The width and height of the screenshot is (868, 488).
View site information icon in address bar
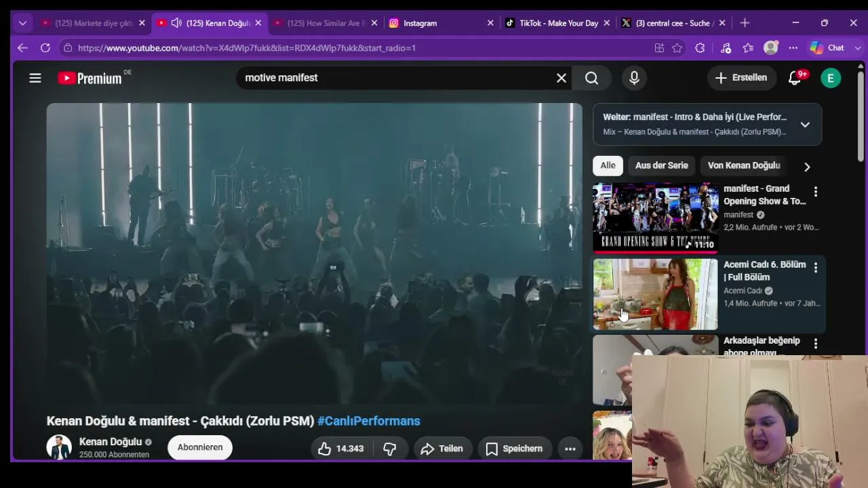[67, 48]
